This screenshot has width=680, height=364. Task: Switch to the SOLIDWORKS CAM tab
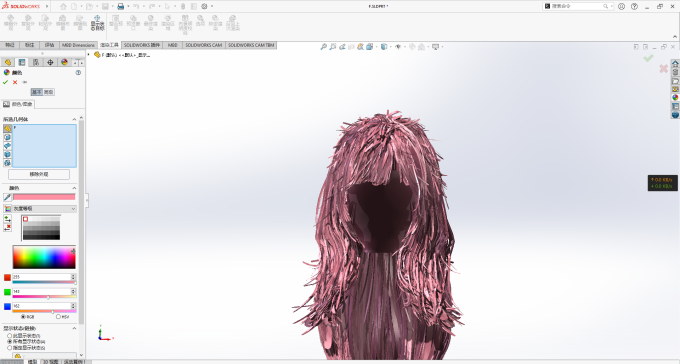203,45
